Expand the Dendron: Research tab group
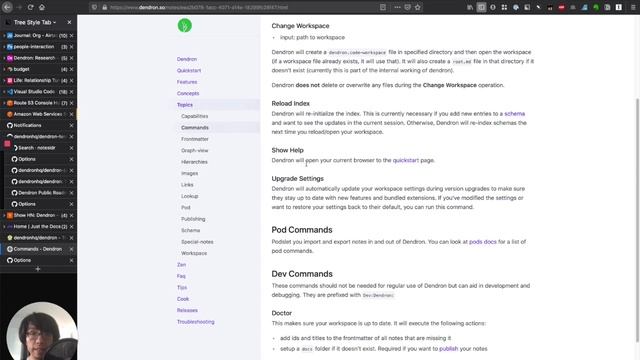Image resolution: width=640 pixels, height=360 pixels. point(4,58)
